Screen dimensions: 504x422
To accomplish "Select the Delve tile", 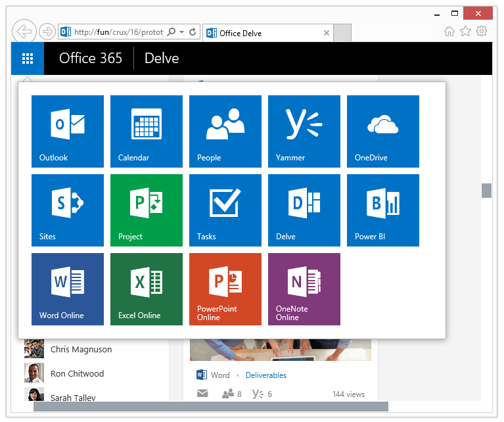I will click(304, 210).
